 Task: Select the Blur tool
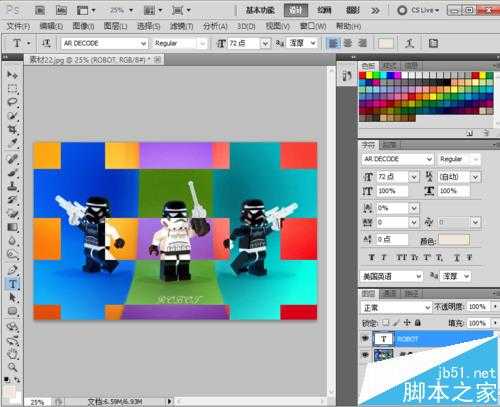pyautogui.click(x=12, y=241)
